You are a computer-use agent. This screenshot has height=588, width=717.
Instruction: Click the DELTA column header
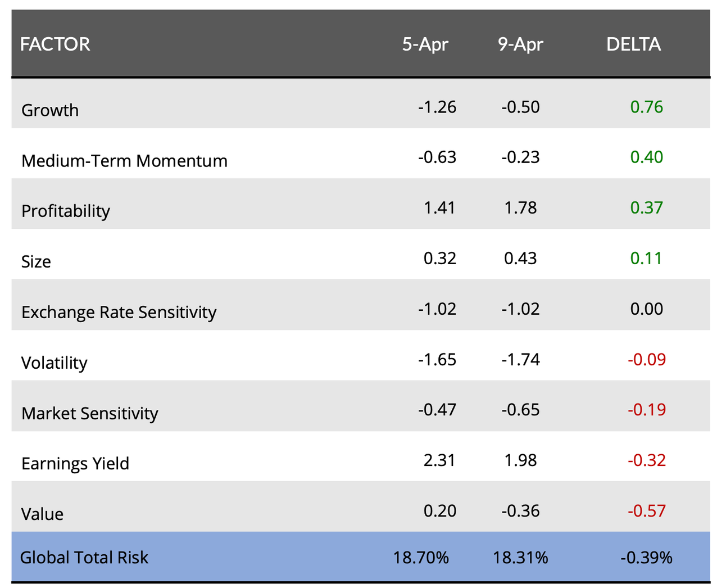(x=633, y=44)
